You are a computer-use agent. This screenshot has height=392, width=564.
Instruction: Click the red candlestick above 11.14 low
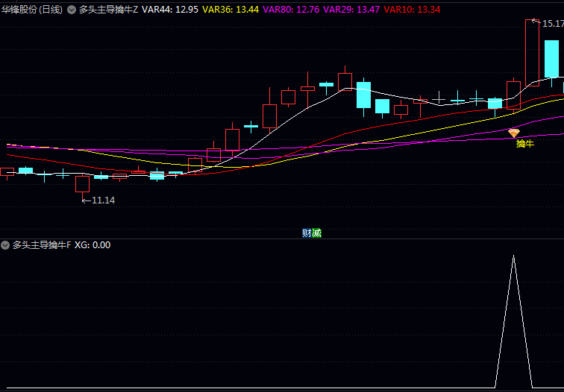82,184
